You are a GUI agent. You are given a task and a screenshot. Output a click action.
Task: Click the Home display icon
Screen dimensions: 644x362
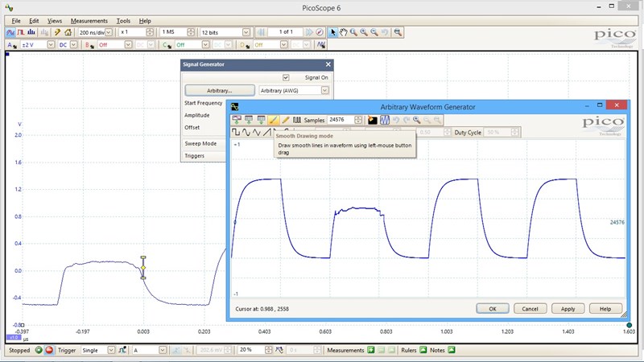[68, 32]
